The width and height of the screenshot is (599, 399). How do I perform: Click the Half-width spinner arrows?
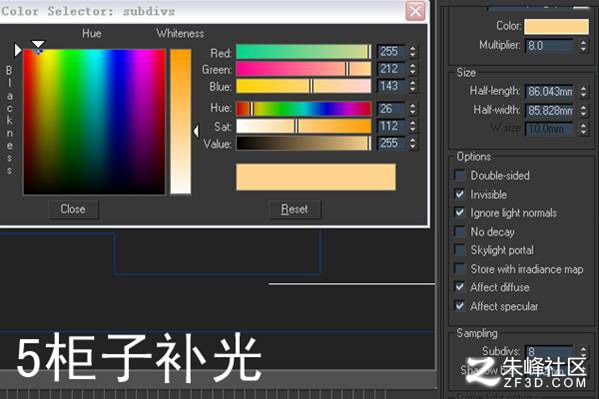click(583, 111)
